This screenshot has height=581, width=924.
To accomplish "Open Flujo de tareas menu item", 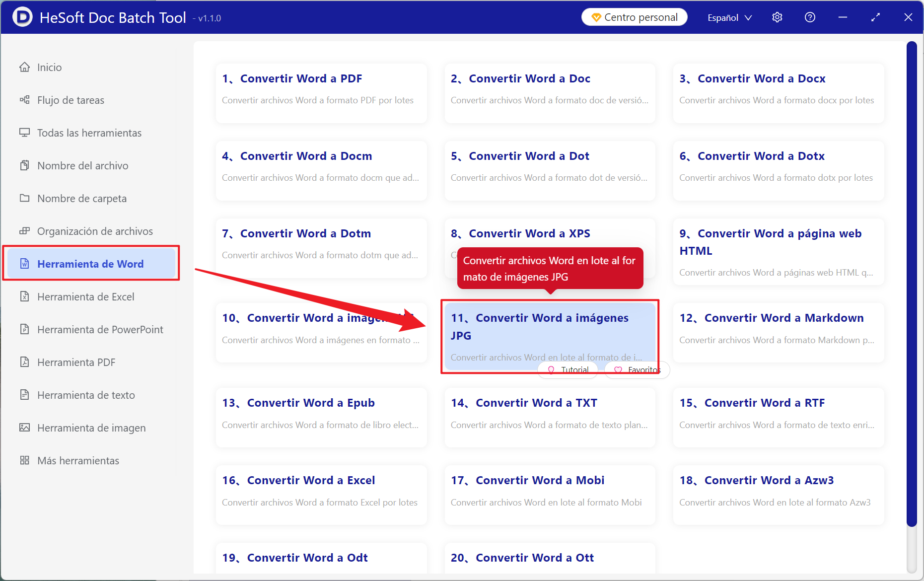I will coord(90,100).
